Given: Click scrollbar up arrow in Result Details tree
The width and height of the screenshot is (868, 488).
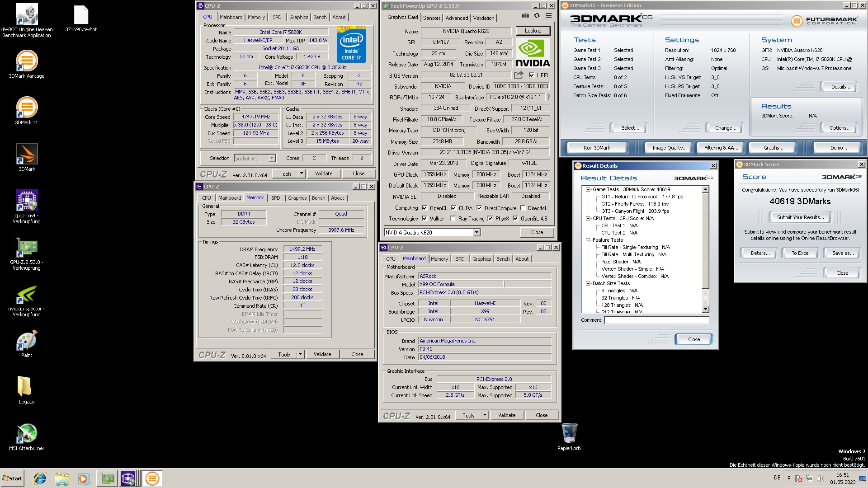Looking at the screenshot, I should pos(706,190).
